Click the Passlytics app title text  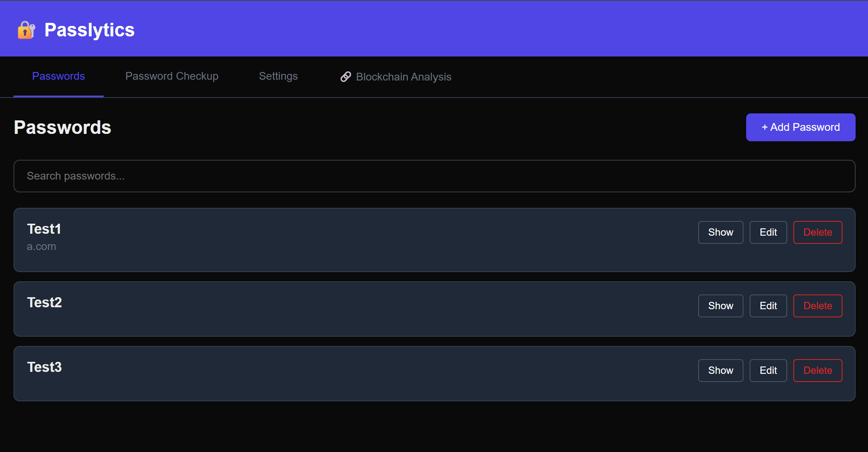click(89, 30)
